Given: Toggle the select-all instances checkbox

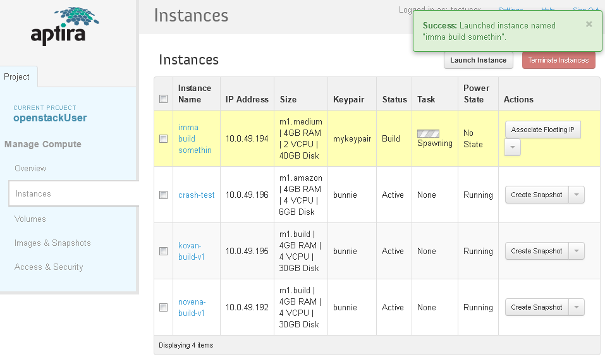Looking at the screenshot, I should pyautogui.click(x=164, y=99).
